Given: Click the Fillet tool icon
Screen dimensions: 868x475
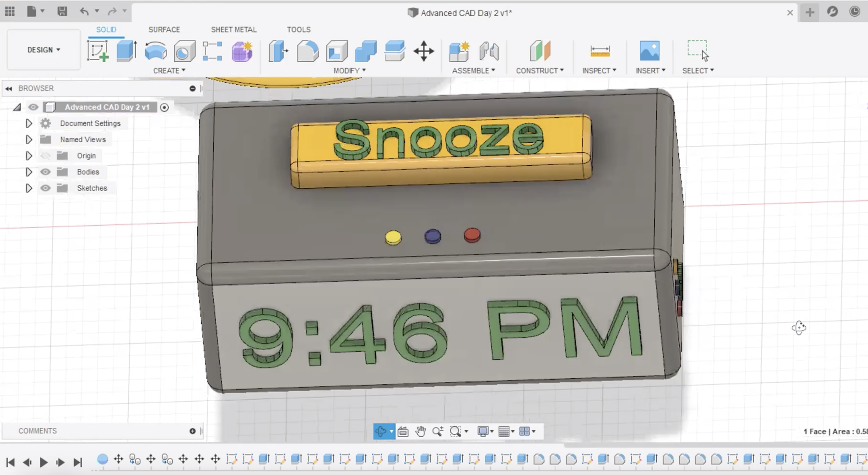Looking at the screenshot, I should (x=308, y=51).
